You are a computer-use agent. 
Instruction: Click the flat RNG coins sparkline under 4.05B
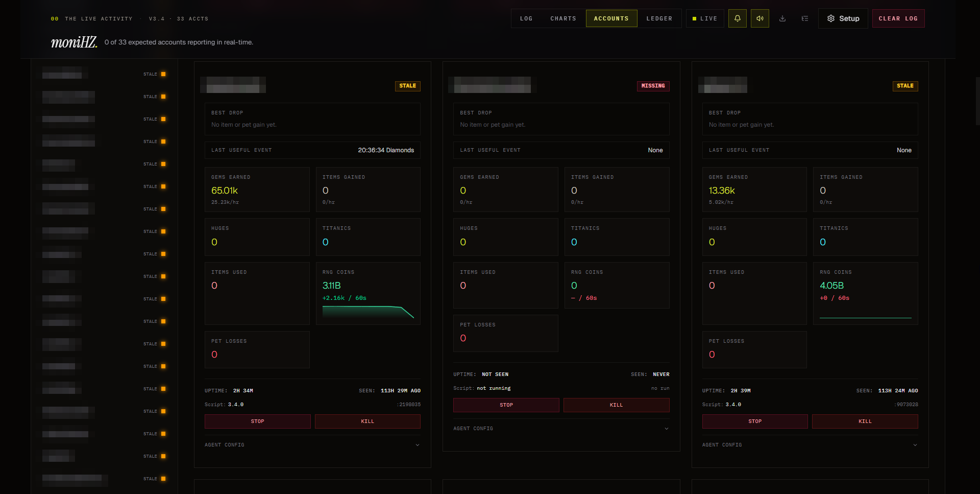pos(865,317)
